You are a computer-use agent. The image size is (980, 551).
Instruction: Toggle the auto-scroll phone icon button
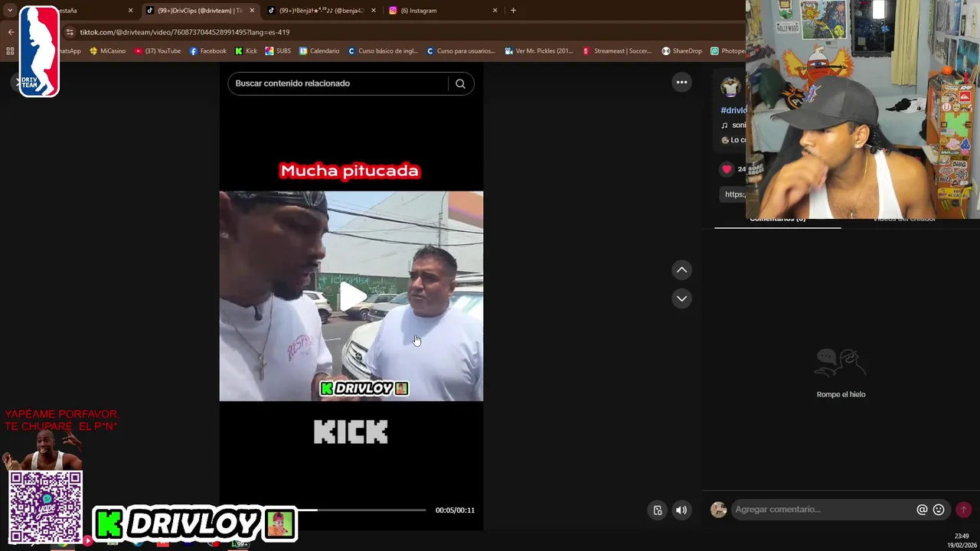[658, 510]
